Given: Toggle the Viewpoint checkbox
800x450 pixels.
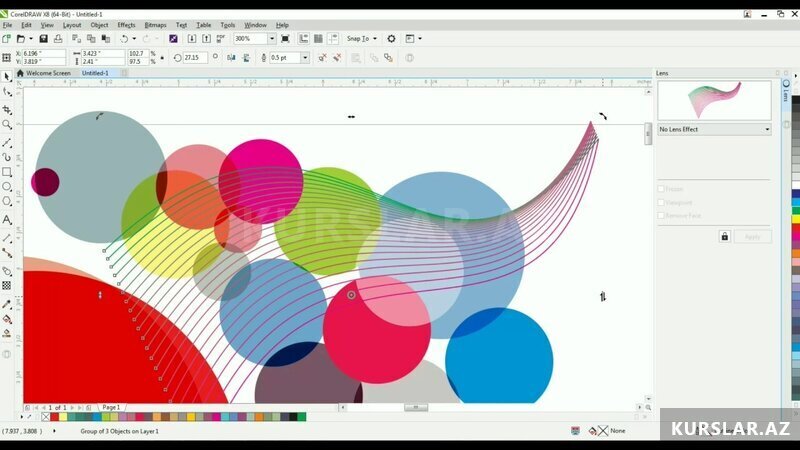Looking at the screenshot, I should (x=661, y=203).
